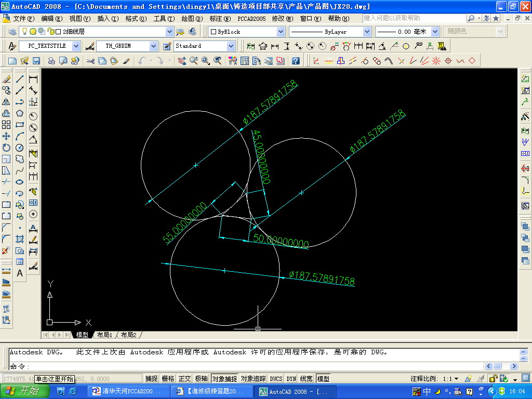Select the Spline draw tool
Viewport: 532px width, 399px height.
[20, 170]
